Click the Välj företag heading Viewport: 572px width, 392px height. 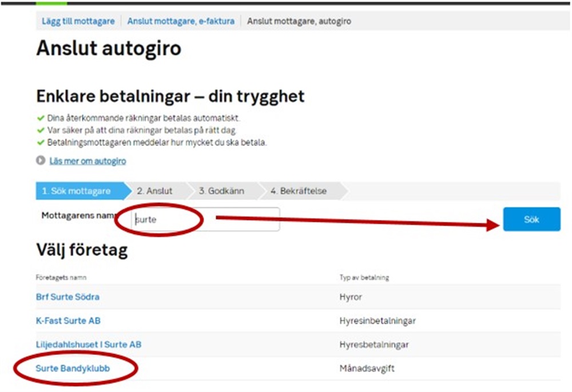(x=82, y=250)
